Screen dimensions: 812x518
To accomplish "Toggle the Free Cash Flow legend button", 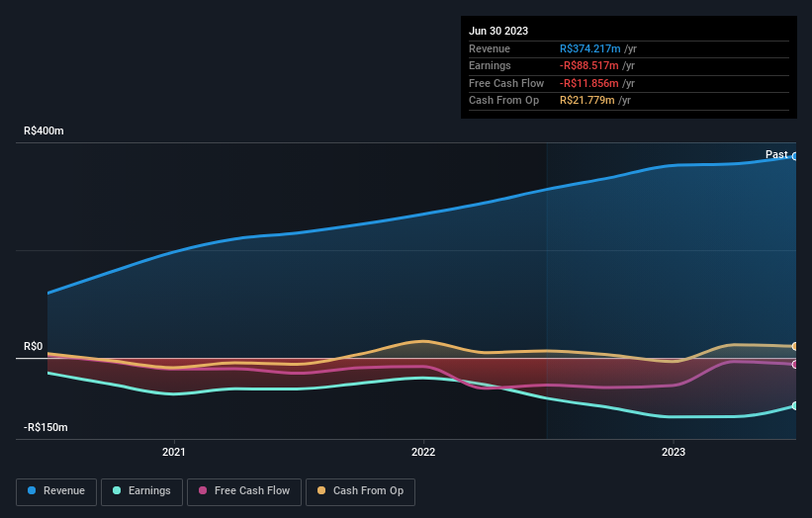I will [x=244, y=491].
